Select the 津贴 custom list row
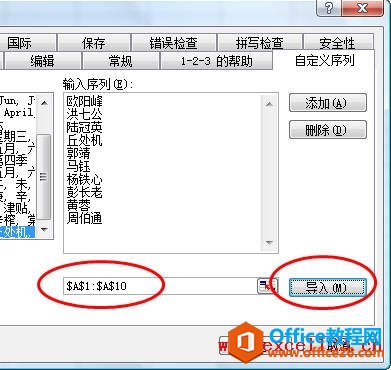 (18, 209)
